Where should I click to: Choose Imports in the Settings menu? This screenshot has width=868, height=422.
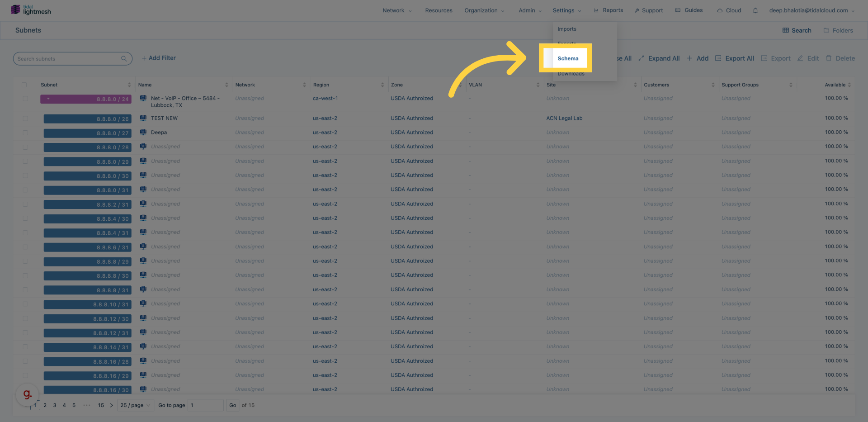(x=567, y=29)
